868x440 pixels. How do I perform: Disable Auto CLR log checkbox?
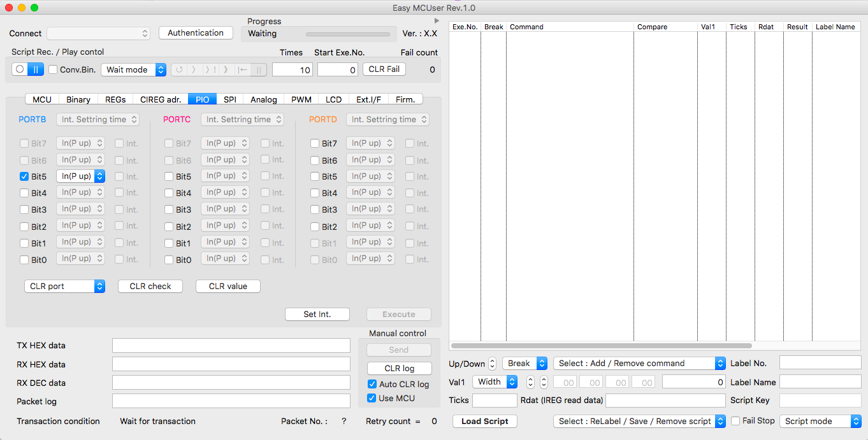pyautogui.click(x=372, y=384)
